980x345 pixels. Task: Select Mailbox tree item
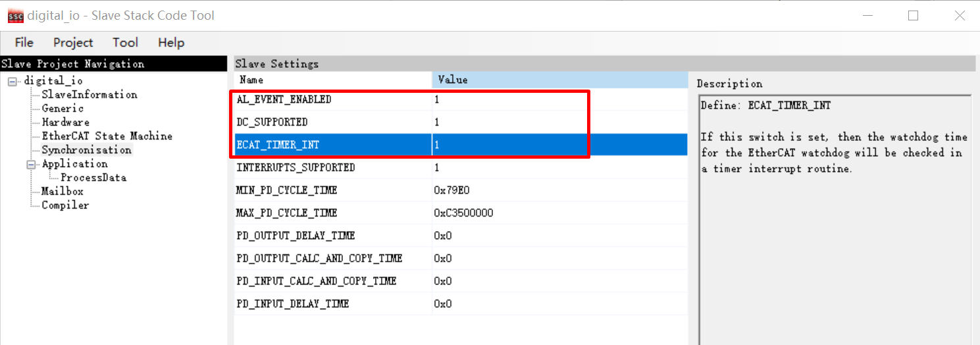pyautogui.click(x=63, y=192)
